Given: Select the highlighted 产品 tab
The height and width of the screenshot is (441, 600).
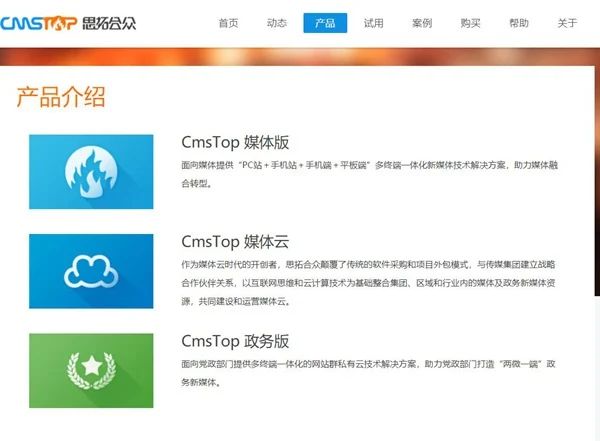Looking at the screenshot, I should 325,23.
